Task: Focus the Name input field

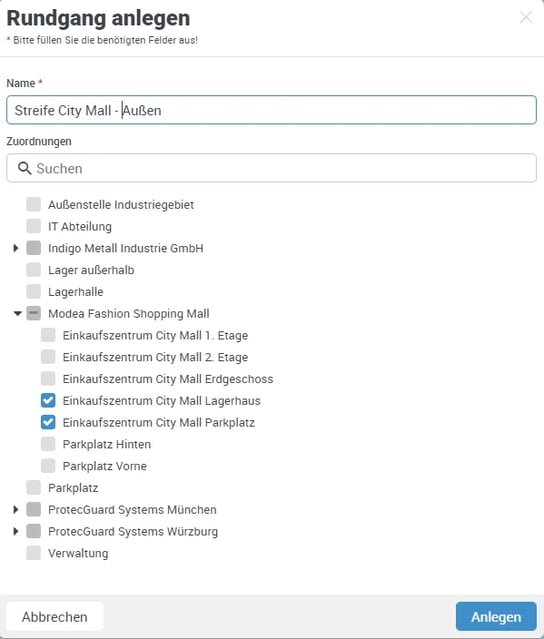Action: tap(271, 110)
